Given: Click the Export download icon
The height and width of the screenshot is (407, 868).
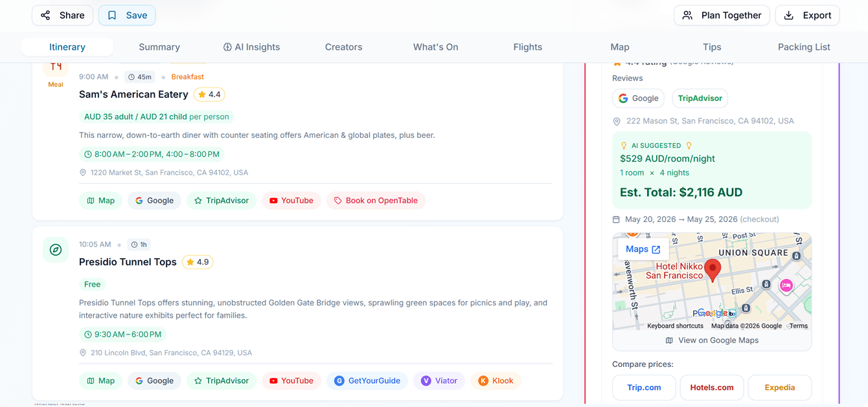Looking at the screenshot, I should 789,15.
